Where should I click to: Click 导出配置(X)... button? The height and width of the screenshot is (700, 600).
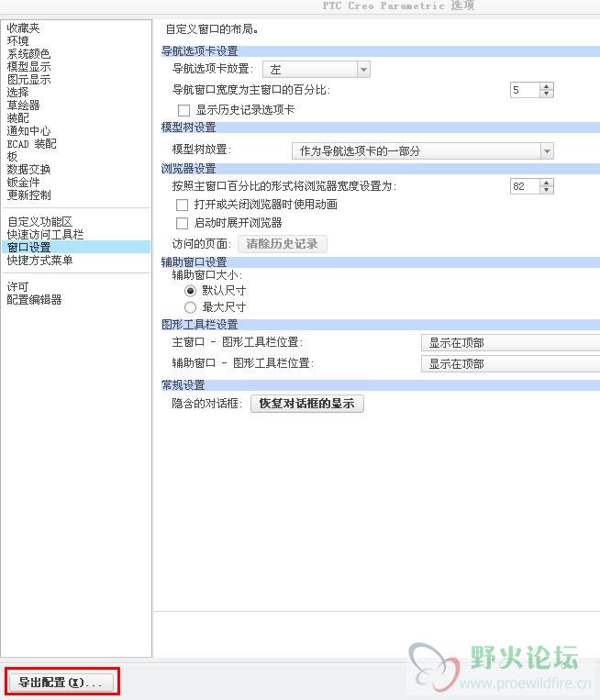[x=61, y=683]
